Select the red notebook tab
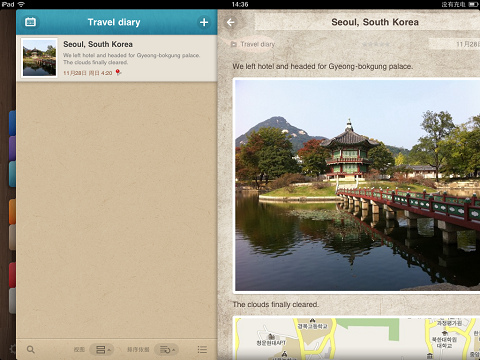This screenshot has width=480, height=360. 12,275
